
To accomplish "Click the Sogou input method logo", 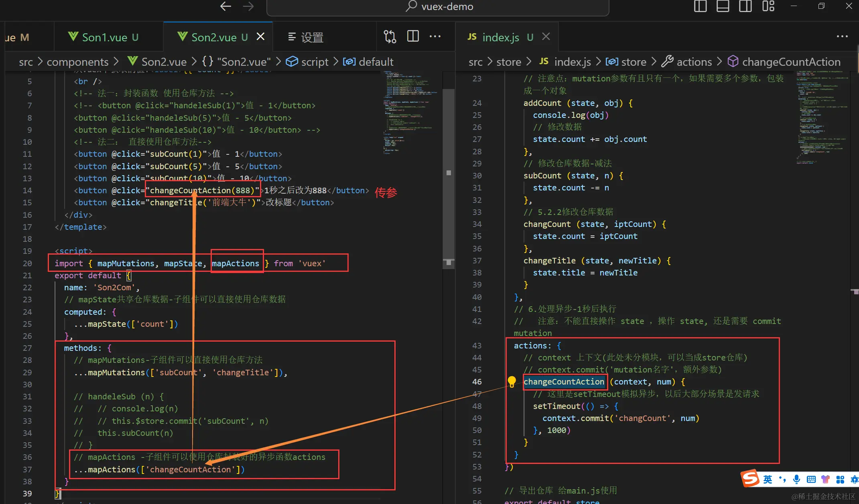I will 750,478.
